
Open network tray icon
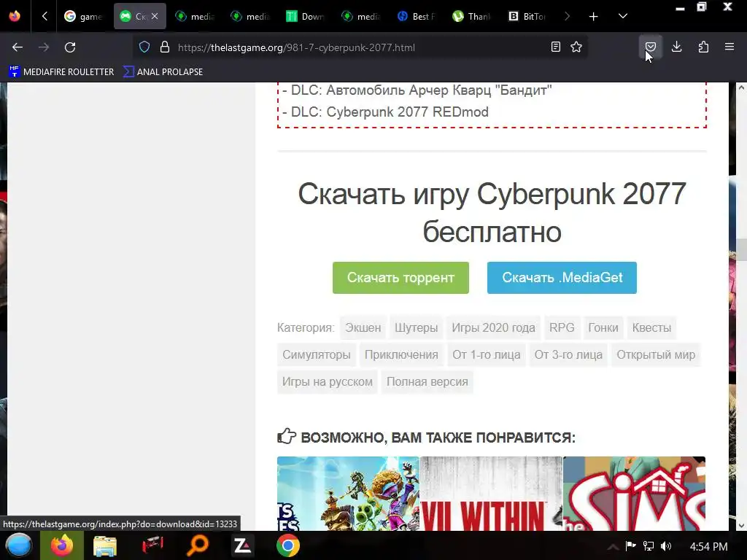pos(649,546)
